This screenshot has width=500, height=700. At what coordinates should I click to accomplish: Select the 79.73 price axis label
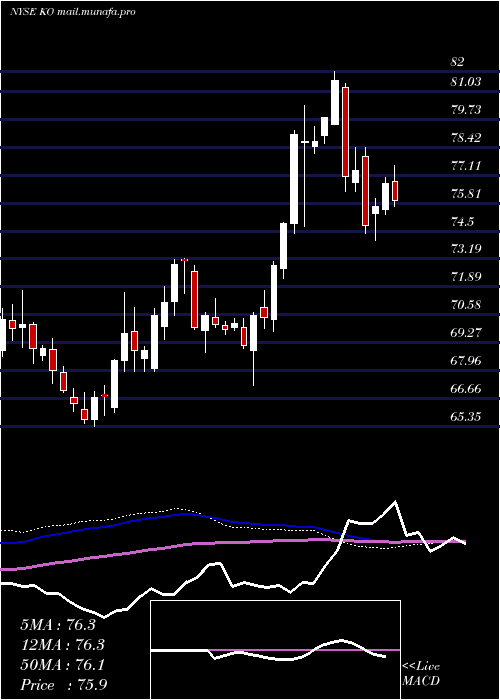pos(467,110)
